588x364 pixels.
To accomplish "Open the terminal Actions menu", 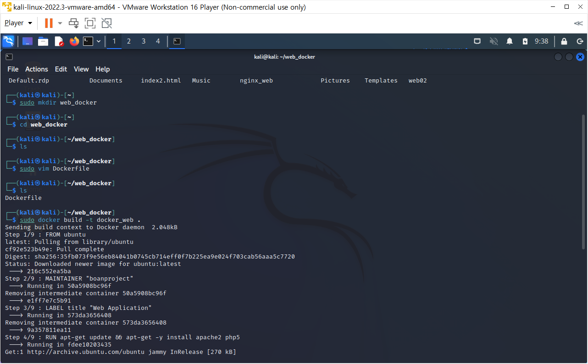I will (37, 69).
